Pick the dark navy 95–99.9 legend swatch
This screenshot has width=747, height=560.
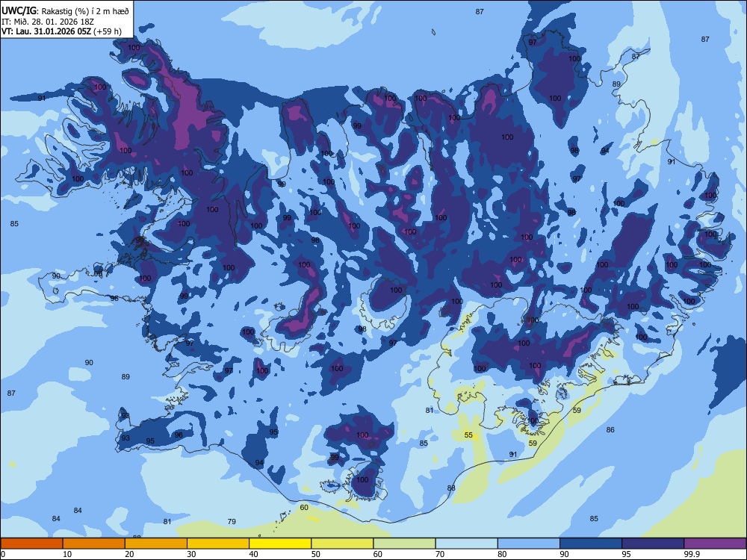pos(653,544)
